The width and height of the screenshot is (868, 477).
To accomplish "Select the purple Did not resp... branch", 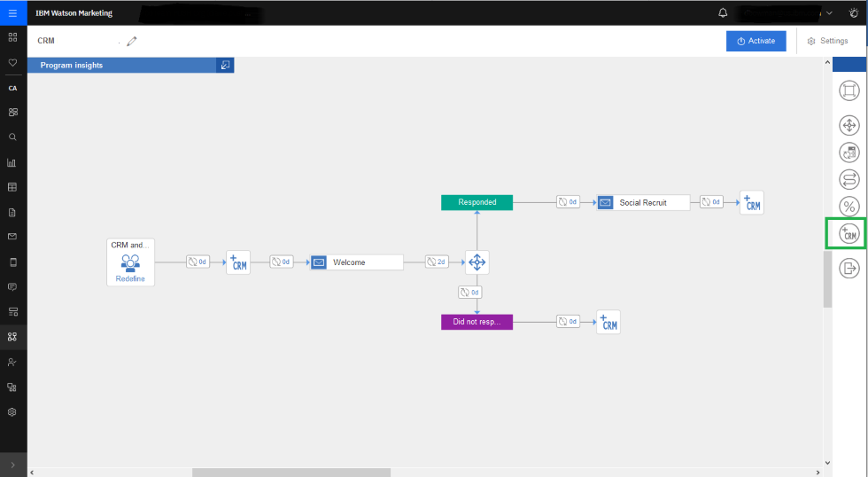I will [x=477, y=322].
